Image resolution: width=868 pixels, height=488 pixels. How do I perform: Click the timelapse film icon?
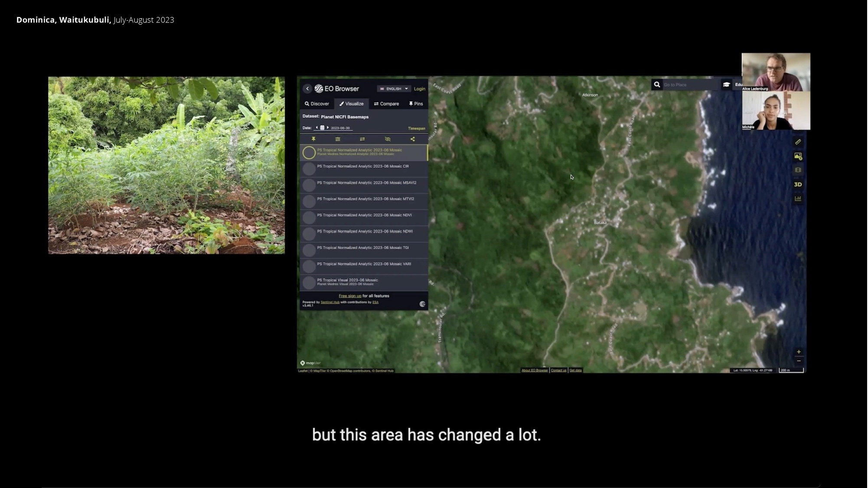coord(798,170)
